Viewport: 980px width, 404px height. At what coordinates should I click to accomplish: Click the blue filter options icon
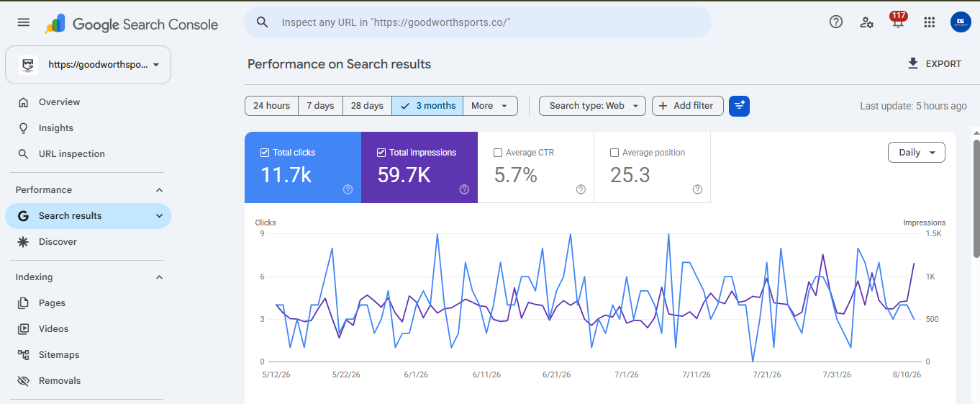pyautogui.click(x=739, y=106)
